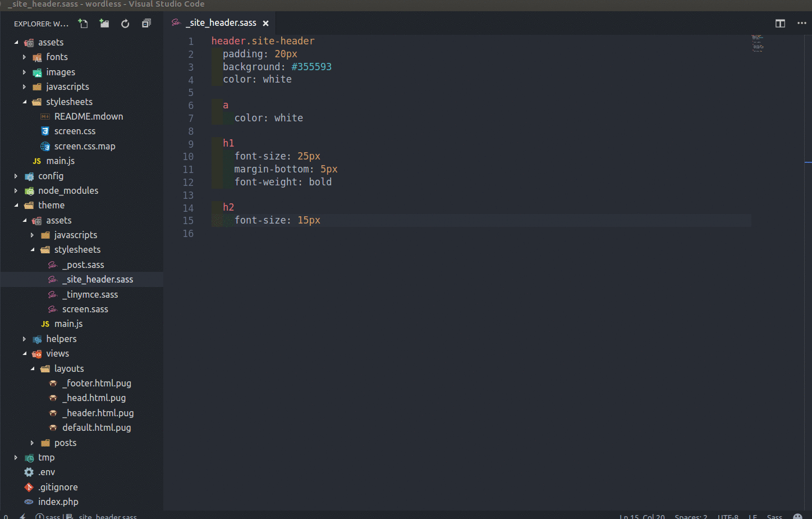
Task: Select the #355593 background color value
Action: point(313,66)
